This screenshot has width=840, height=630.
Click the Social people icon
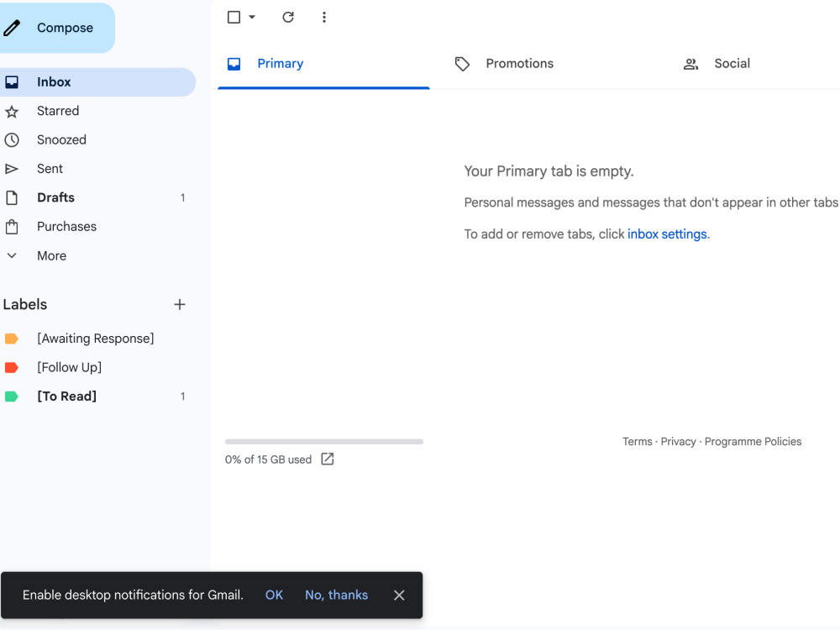[x=691, y=65]
